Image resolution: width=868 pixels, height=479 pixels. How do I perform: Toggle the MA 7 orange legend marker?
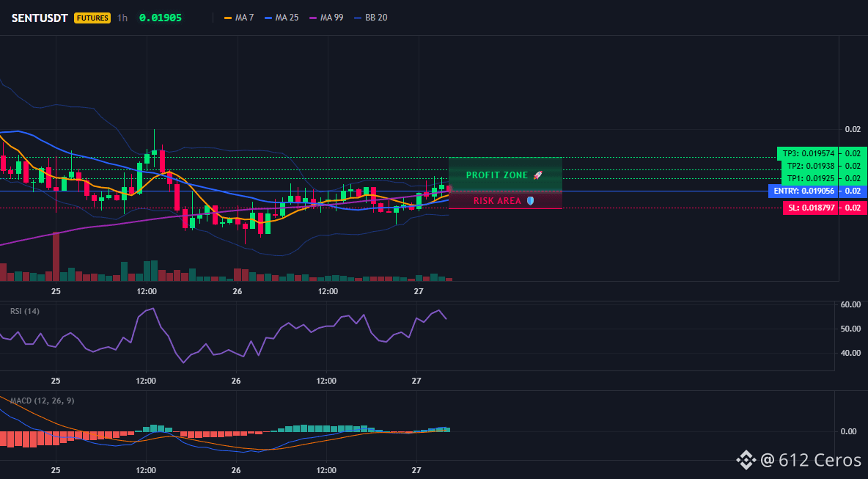[x=227, y=18]
